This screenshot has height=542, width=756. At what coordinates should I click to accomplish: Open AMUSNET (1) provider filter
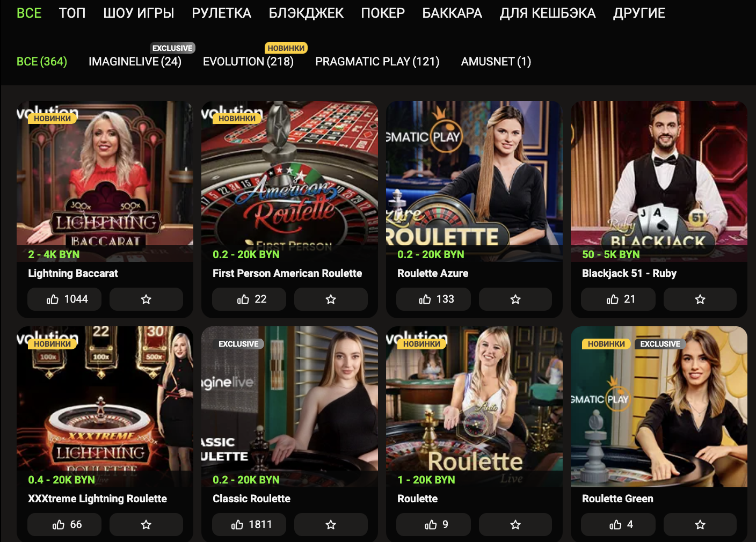coord(496,61)
